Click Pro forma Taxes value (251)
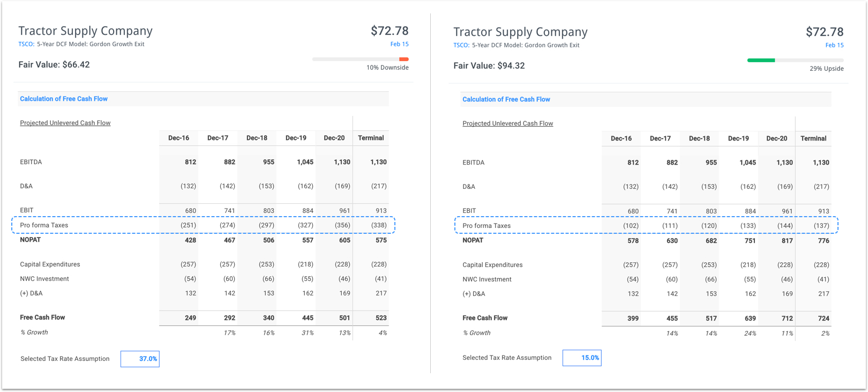 pos(188,225)
